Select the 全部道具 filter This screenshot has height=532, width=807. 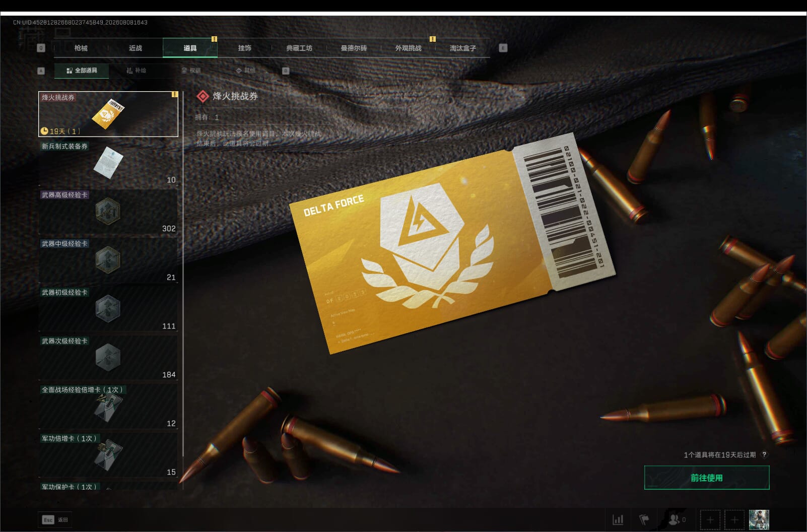(x=82, y=71)
